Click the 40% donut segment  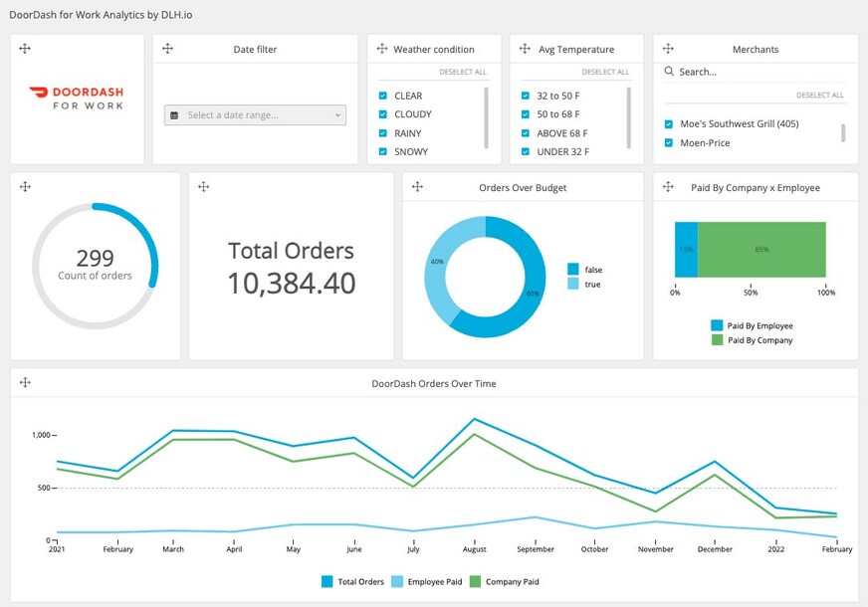click(x=437, y=261)
